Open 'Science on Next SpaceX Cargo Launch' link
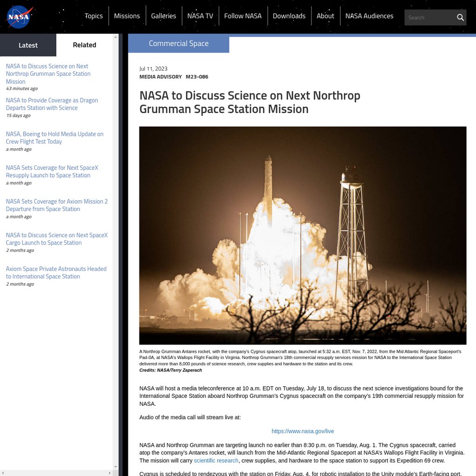476x476 pixels. (x=57, y=239)
